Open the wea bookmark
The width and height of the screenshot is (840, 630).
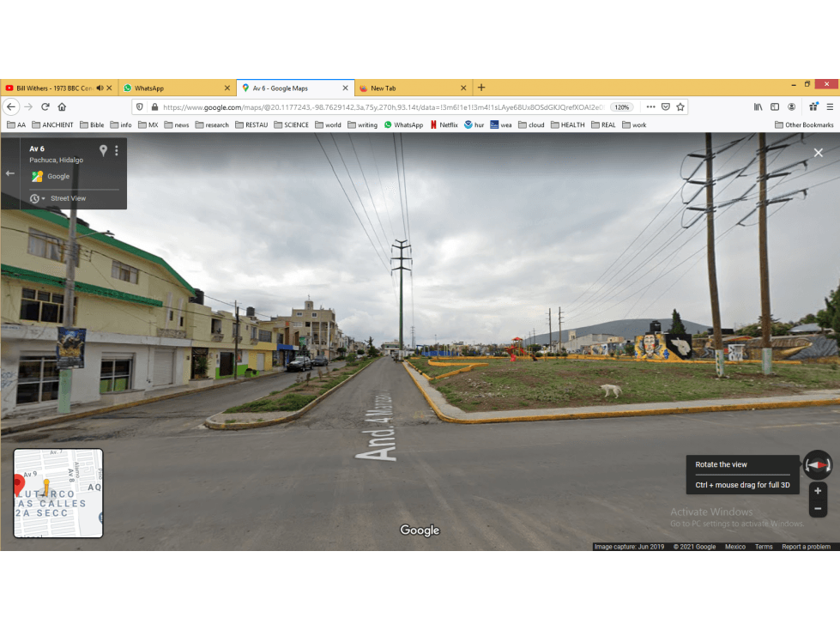pyautogui.click(x=501, y=124)
